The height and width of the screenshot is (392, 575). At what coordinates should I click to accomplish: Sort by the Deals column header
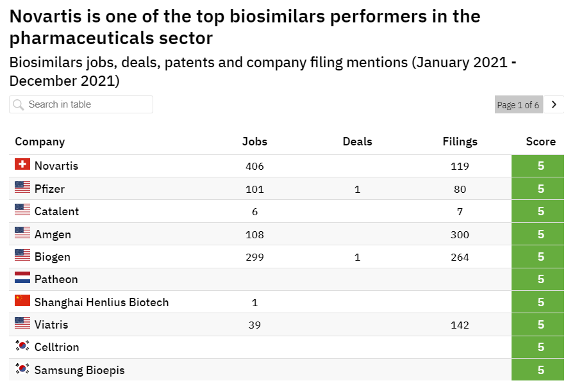coord(357,142)
